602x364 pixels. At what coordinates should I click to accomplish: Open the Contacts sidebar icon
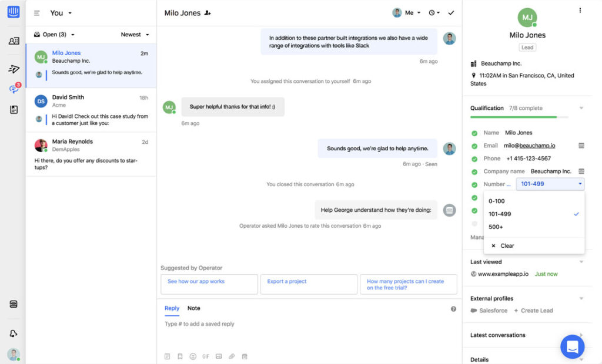(13, 41)
